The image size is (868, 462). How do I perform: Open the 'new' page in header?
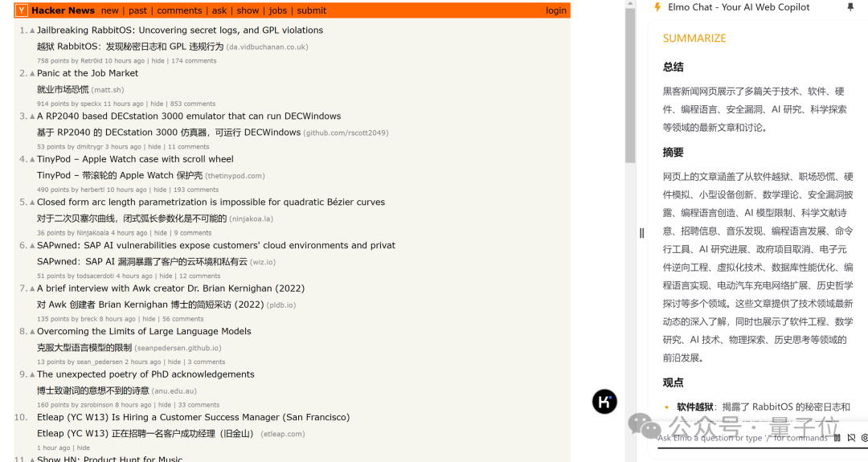(x=109, y=10)
